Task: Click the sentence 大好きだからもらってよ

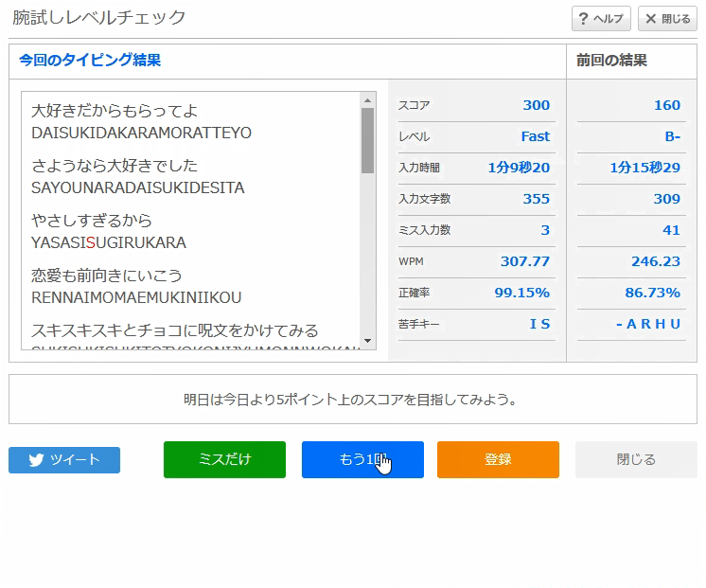Action: tap(115, 111)
